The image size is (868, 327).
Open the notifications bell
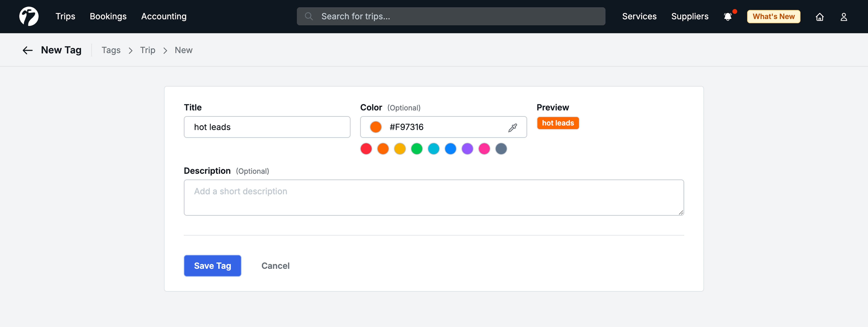pyautogui.click(x=728, y=17)
